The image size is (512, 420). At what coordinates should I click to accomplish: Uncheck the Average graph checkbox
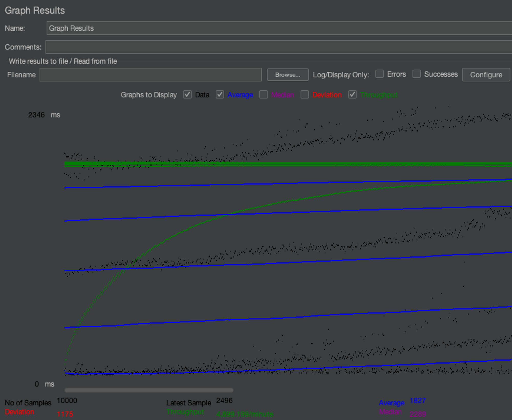coord(220,94)
